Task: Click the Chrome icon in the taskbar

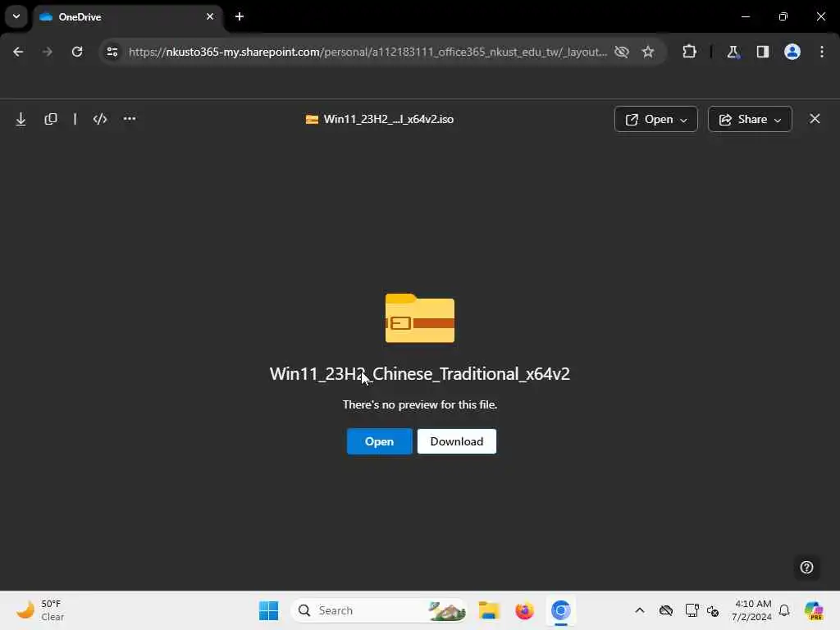Action: coord(561,610)
